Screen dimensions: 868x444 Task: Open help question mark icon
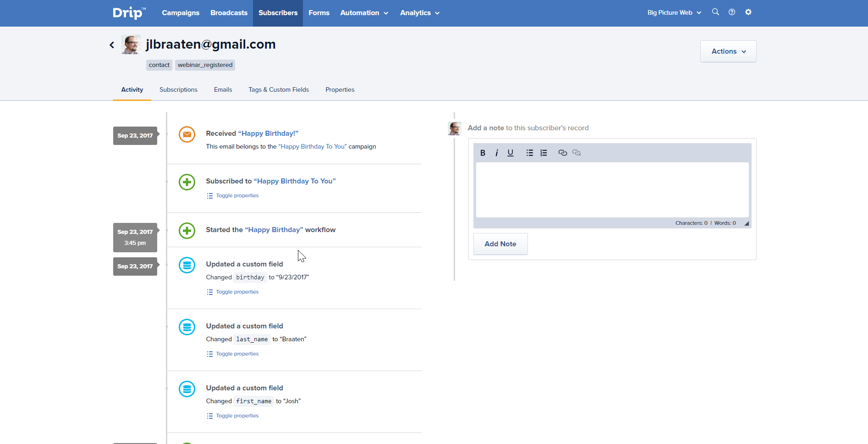(x=732, y=12)
